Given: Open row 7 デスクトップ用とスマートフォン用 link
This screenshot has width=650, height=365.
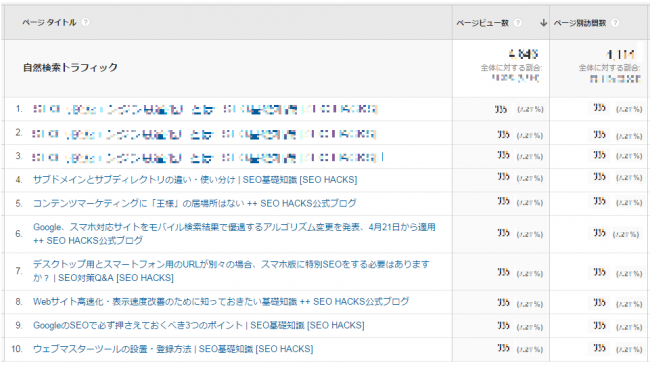Looking at the screenshot, I should (231, 271).
